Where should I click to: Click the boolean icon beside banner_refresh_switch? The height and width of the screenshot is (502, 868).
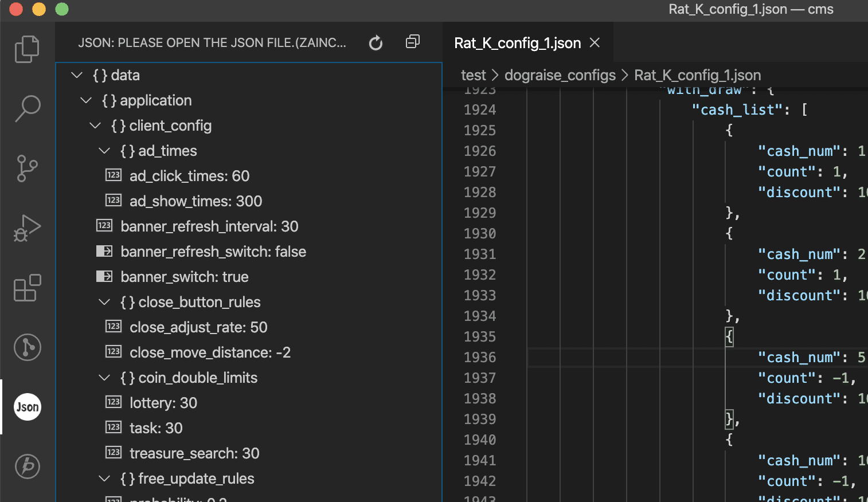pos(104,251)
